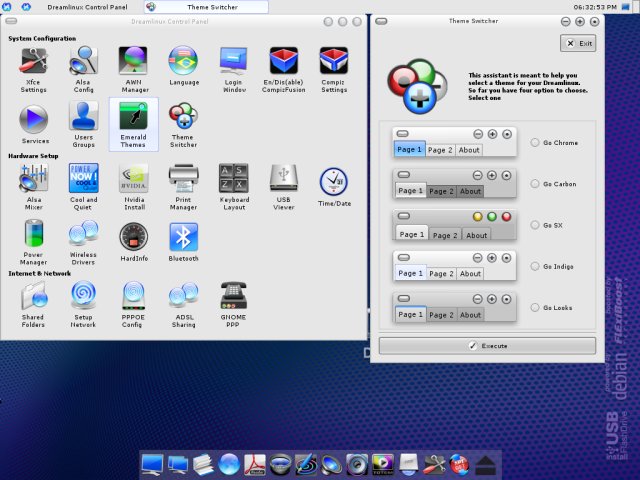Select the Go SX theme option
The width and height of the screenshot is (640, 480).
coord(535,225)
